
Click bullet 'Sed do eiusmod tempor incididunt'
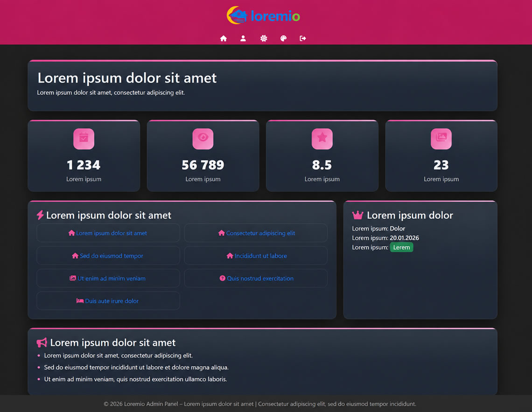(136, 367)
